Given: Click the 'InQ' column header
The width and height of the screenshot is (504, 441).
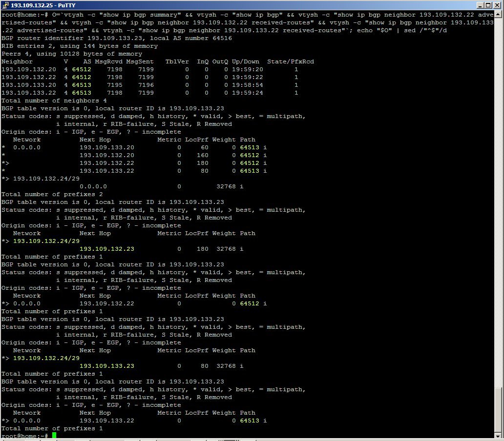Looking at the screenshot, I should (x=203, y=61).
